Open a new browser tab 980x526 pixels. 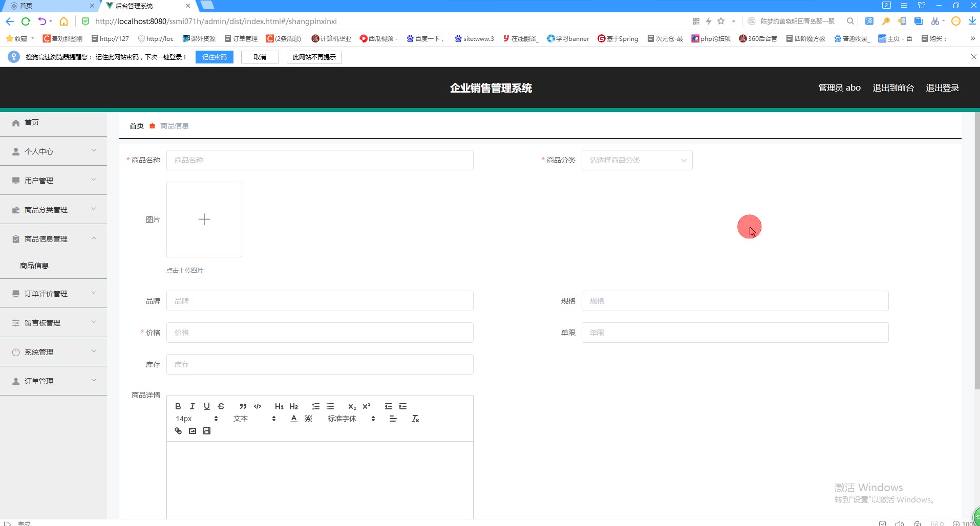click(x=207, y=5)
